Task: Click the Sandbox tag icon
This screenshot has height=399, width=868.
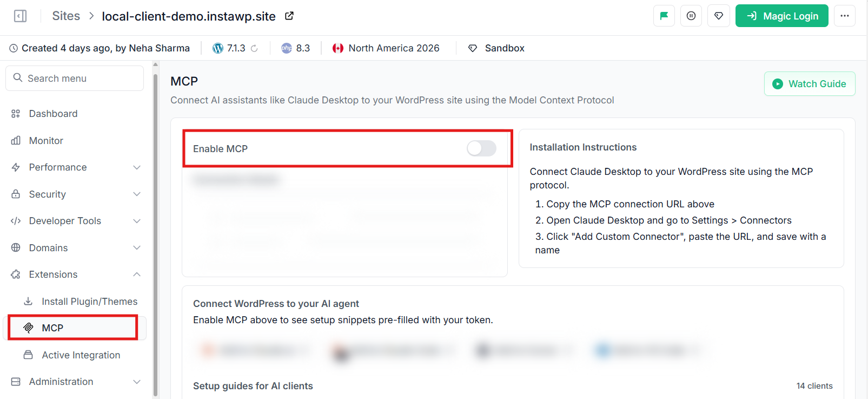Action: tap(473, 48)
